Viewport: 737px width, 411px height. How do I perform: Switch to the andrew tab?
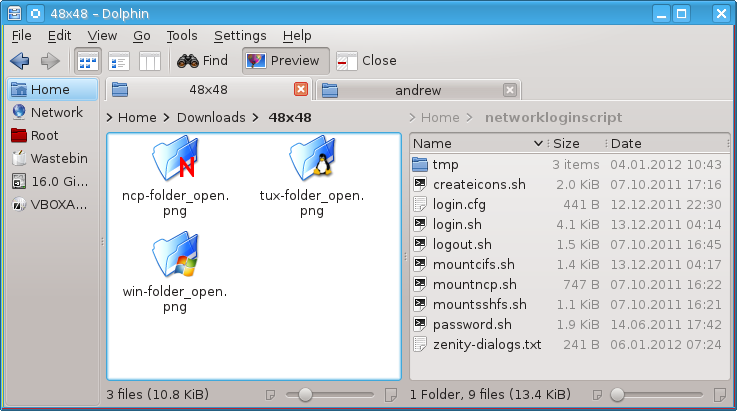[x=418, y=90]
